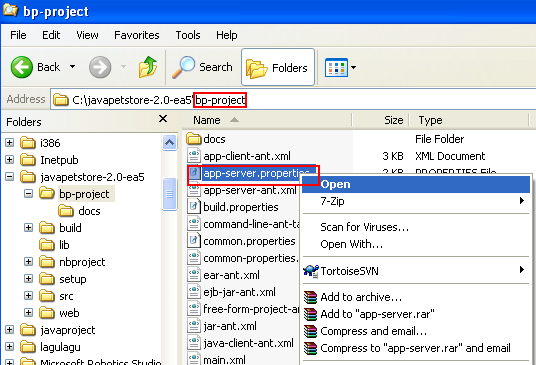Click the address bar path field
Viewport: 536px width, 365px height.
pyautogui.click(x=293, y=100)
